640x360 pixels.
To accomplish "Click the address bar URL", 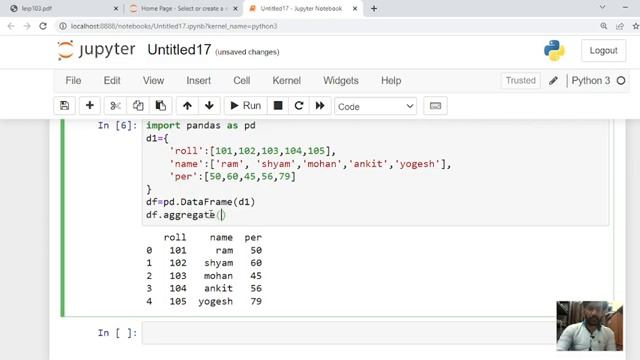I will pyautogui.click(x=174, y=26).
